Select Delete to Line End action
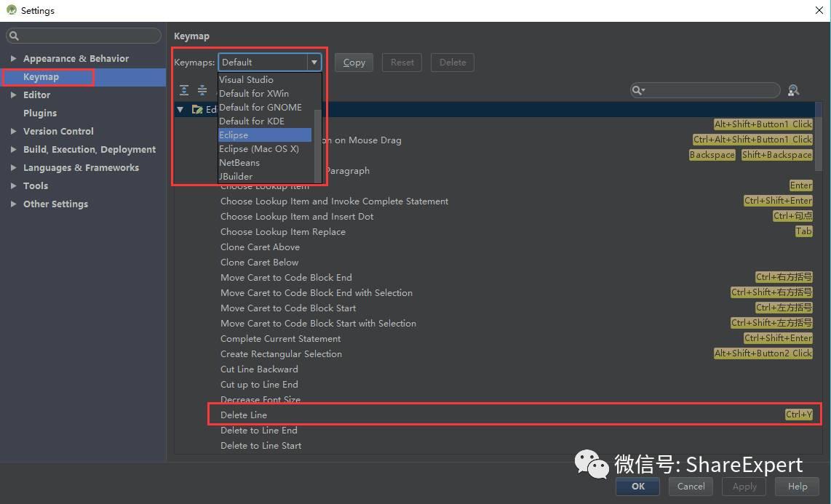The image size is (831, 504). coord(258,431)
